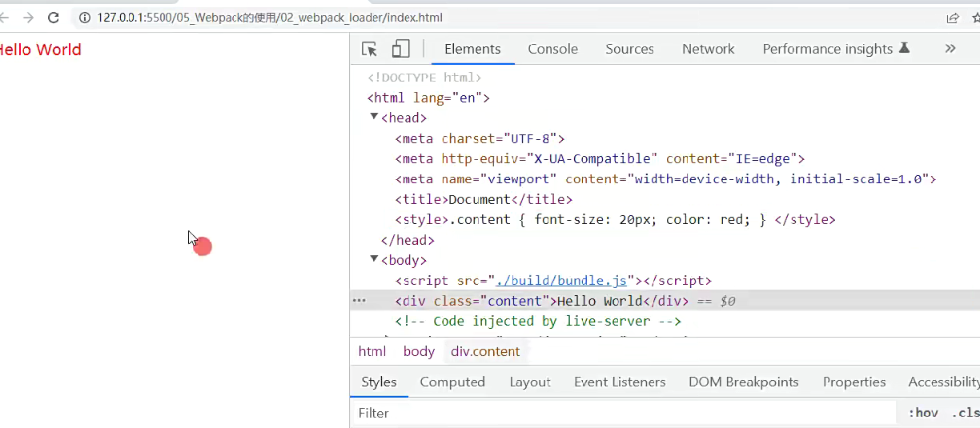Select the Styles pane tab
The height and width of the screenshot is (428, 980).
(x=379, y=382)
